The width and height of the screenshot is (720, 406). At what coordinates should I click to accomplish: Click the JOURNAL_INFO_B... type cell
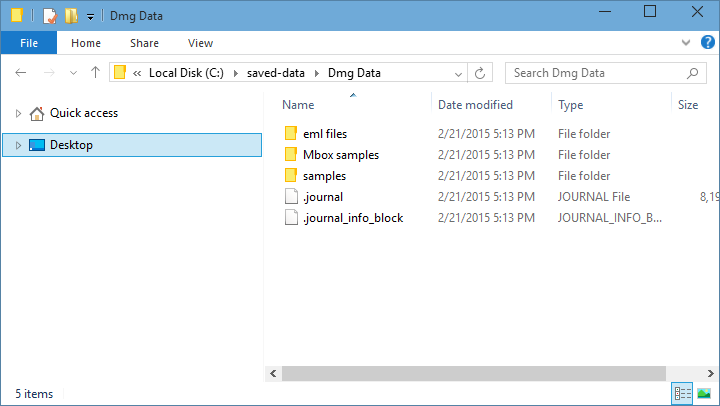[610, 218]
